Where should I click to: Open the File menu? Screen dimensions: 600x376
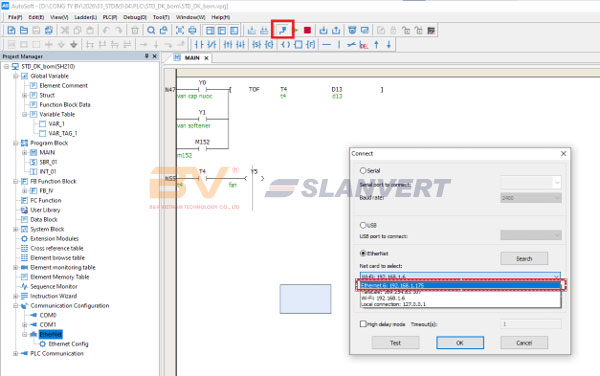point(15,17)
